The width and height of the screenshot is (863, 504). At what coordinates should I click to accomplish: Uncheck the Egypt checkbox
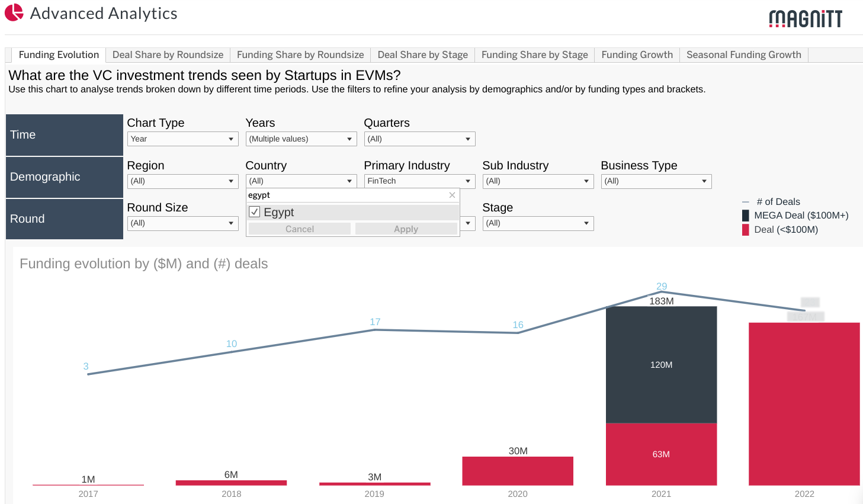click(254, 212)
